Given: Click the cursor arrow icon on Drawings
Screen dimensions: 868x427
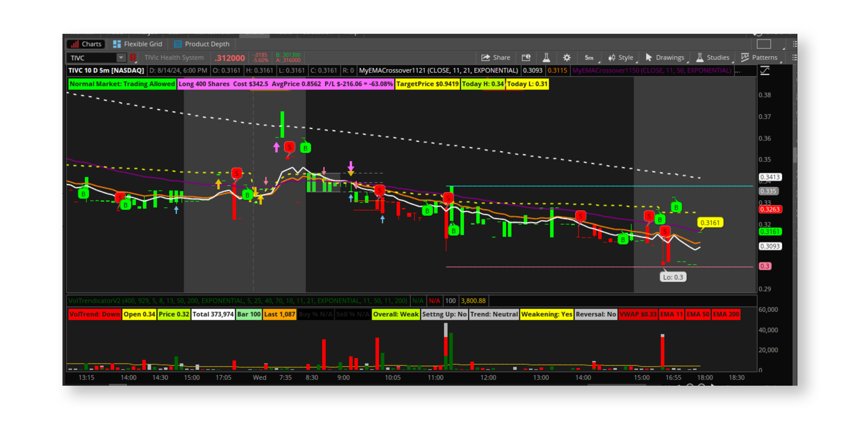Looking at the screenshot, I should tap(648, 57).
